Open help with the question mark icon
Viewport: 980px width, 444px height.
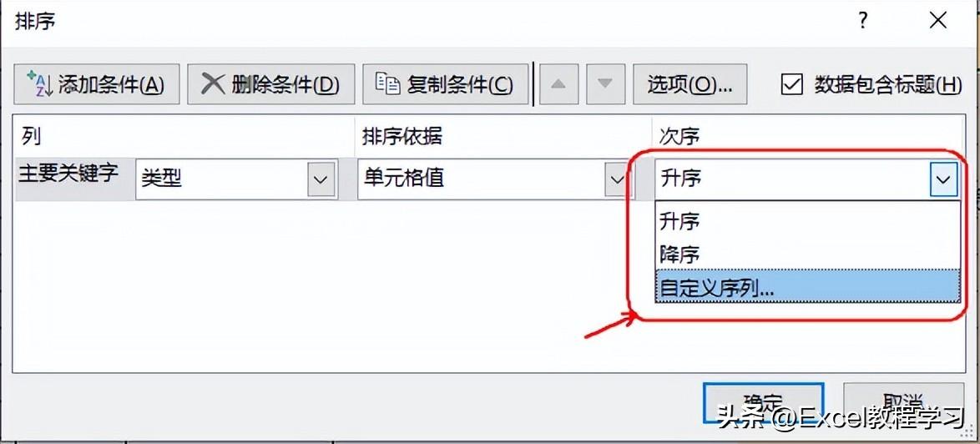click(x=863, y=21)
